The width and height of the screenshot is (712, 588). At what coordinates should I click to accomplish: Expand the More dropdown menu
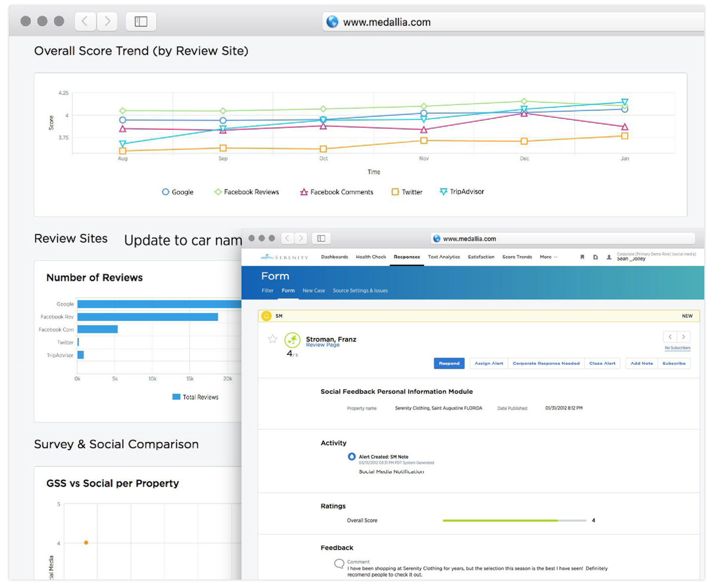[x=548, y=257]
